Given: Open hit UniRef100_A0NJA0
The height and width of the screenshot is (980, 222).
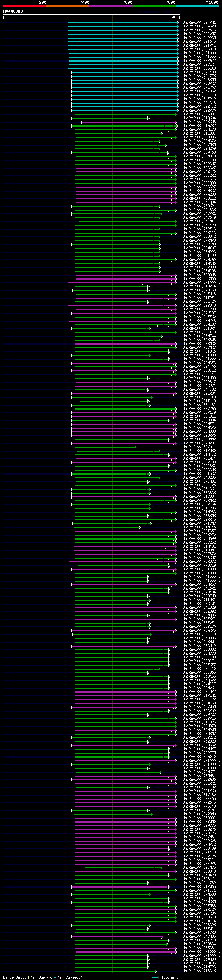Looking at the screenshot, I should [199, 260].
